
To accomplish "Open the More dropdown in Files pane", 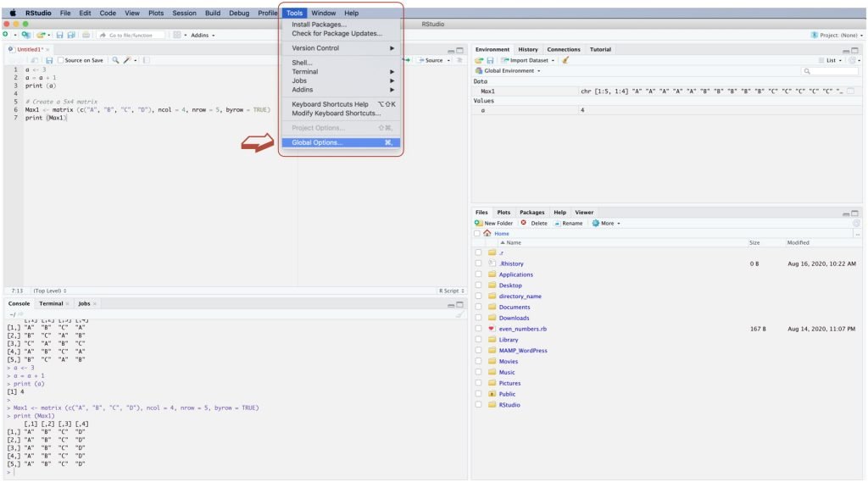I will (x=606, y=223).
